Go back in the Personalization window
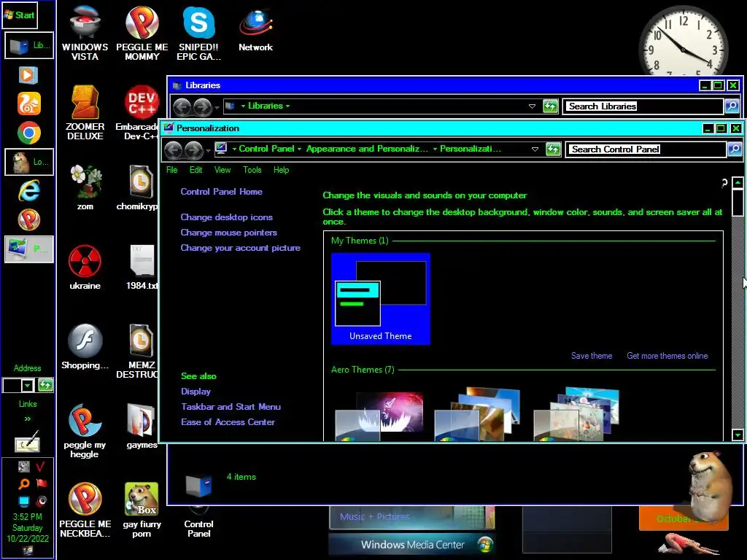 tap(173, 150)
